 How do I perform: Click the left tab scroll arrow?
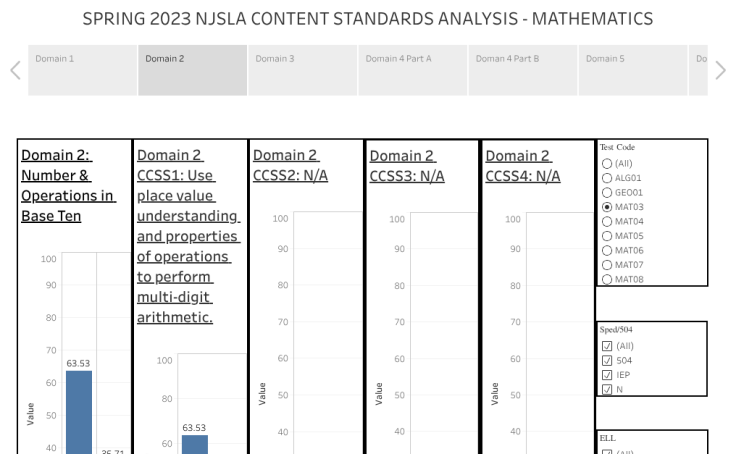coord(15,70)
